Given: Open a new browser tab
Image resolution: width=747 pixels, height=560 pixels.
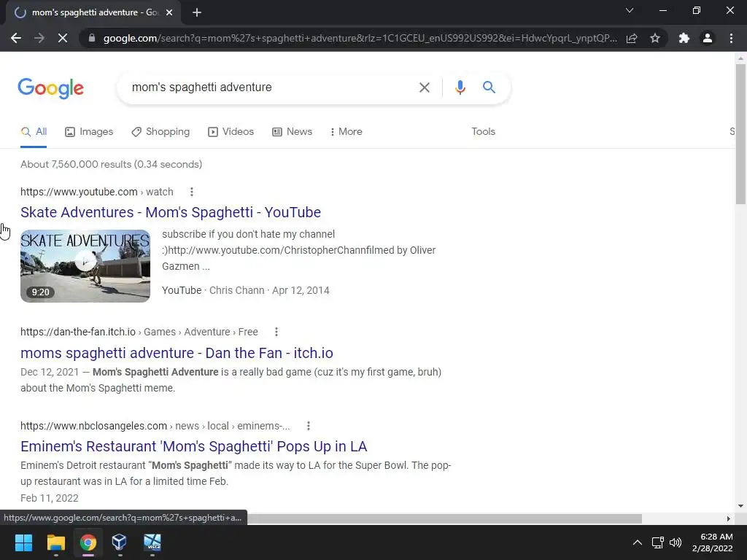Looking at the screenshot, I should pyautogui.click(x=197, y=12).
